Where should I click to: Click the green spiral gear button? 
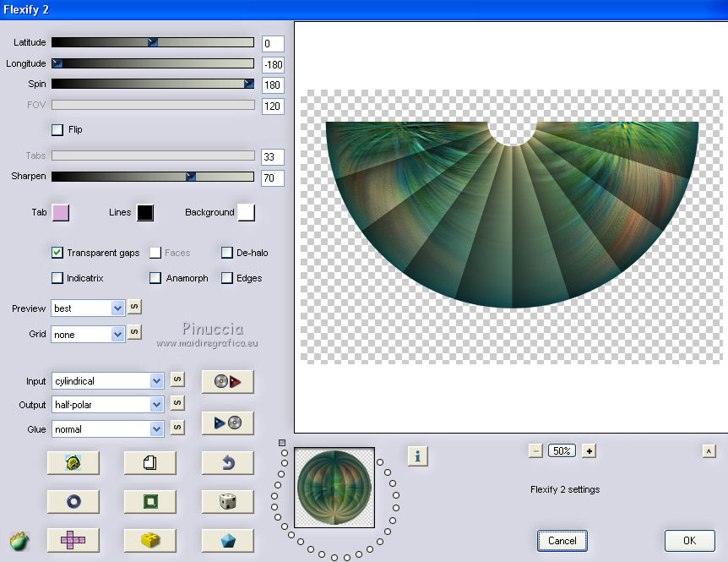(x=73, y=462)
